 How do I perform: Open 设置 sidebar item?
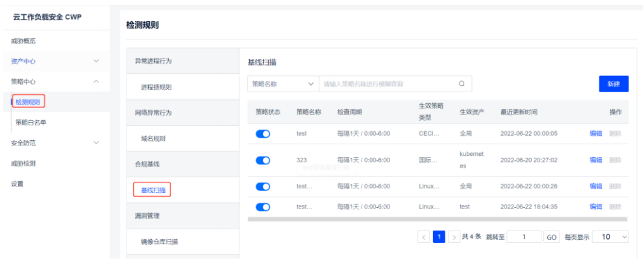point(18,184)
